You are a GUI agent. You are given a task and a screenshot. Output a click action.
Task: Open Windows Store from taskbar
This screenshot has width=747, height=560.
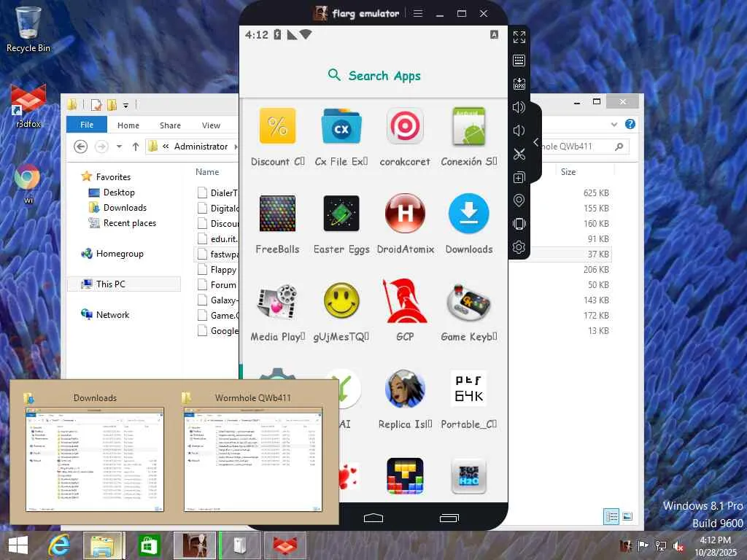[149, 545]
